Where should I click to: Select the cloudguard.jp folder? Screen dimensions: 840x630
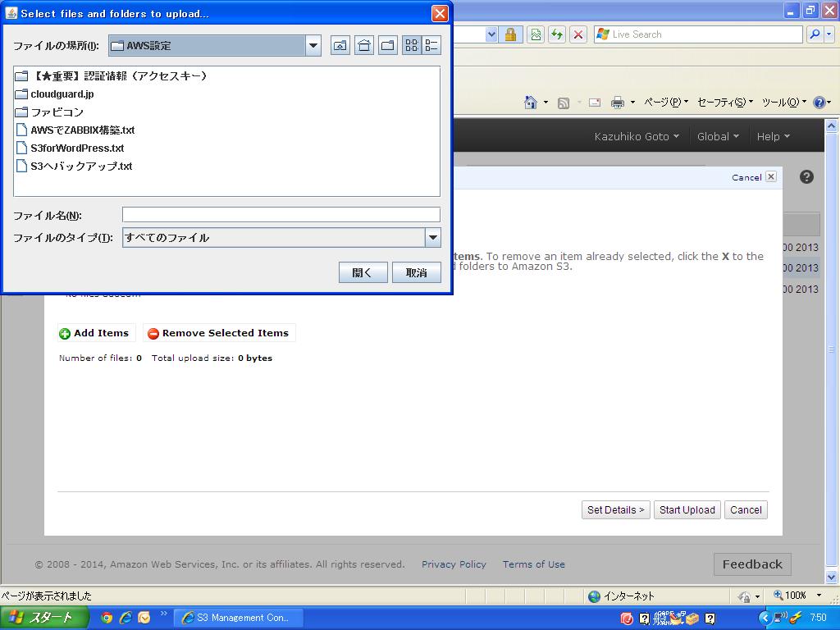point(55,94)
